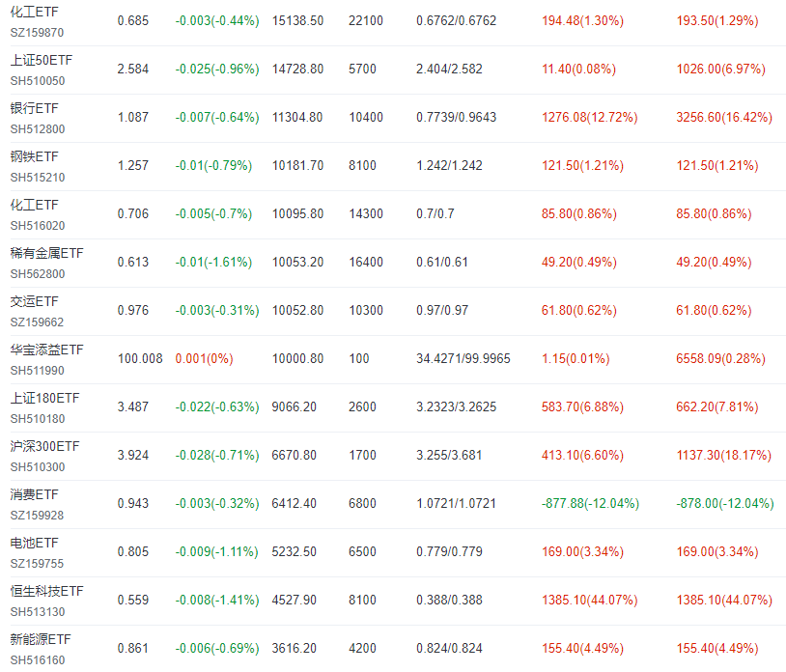The height and width of the screenshot is (672, 786).
Task: Click the 沪深300ETF name link
Action: pos(44,446)
